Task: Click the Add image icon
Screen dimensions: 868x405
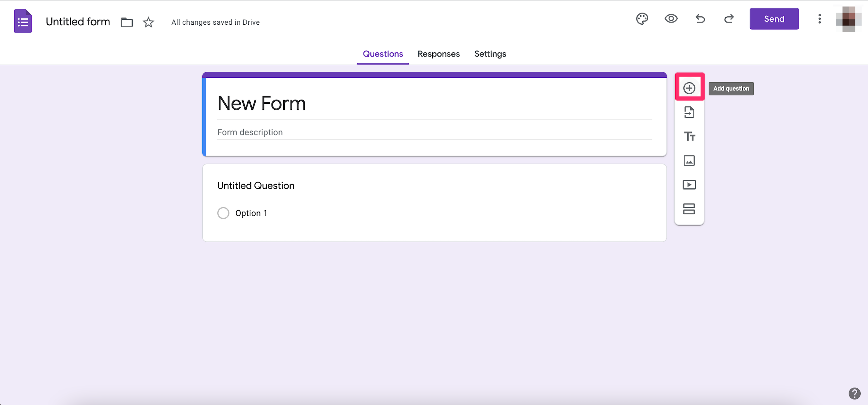Action: (x=690, y=160)
